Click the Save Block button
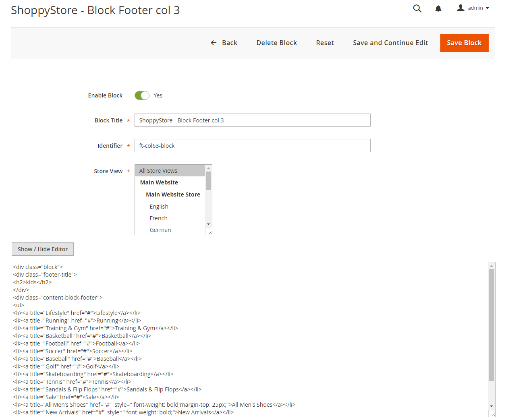The height and width of the screenshot is (420, 506). point(464,43)
